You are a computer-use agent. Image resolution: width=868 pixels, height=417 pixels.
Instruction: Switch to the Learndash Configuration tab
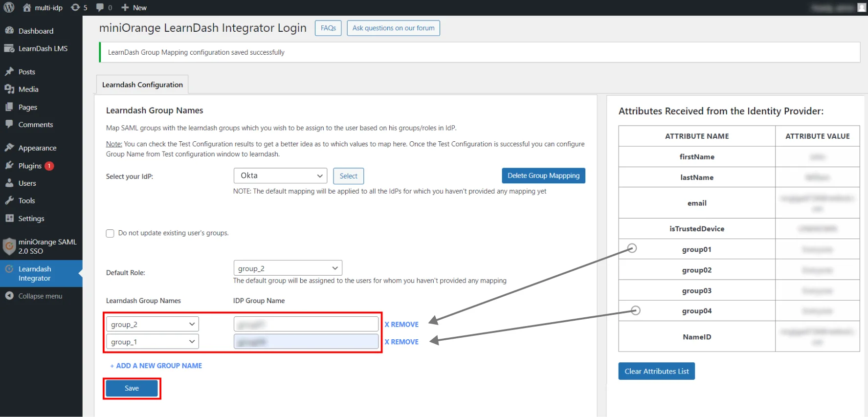pyautogui.click(x=142, y=85)
